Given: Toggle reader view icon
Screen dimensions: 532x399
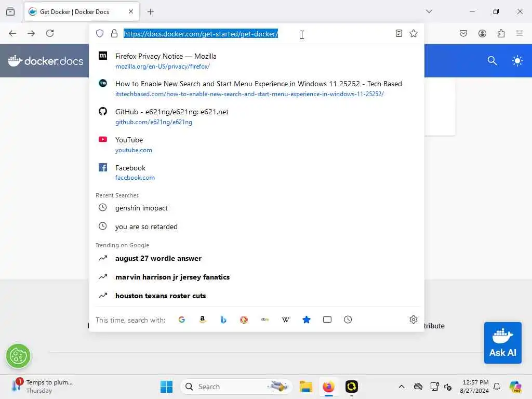Looking at the screenshot, I should (x=398, y=33).
